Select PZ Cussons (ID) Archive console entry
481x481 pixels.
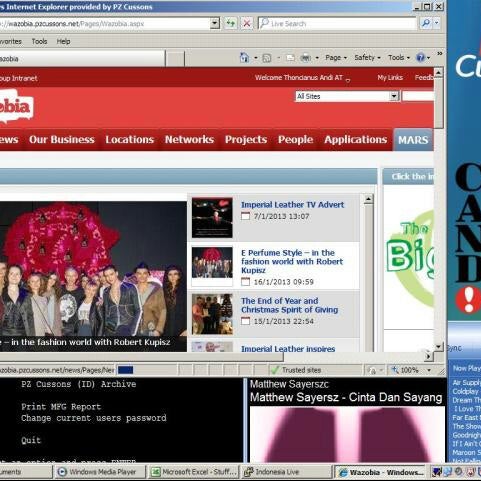coord(79,384)
